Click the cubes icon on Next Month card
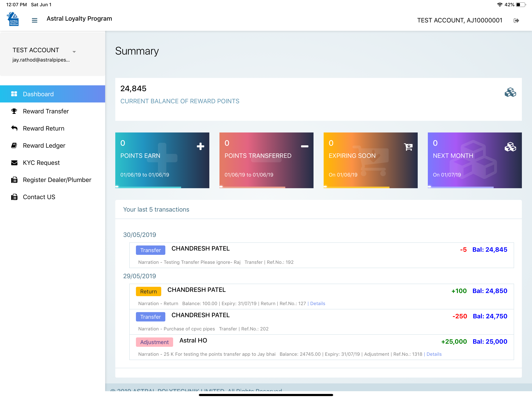 510,147
